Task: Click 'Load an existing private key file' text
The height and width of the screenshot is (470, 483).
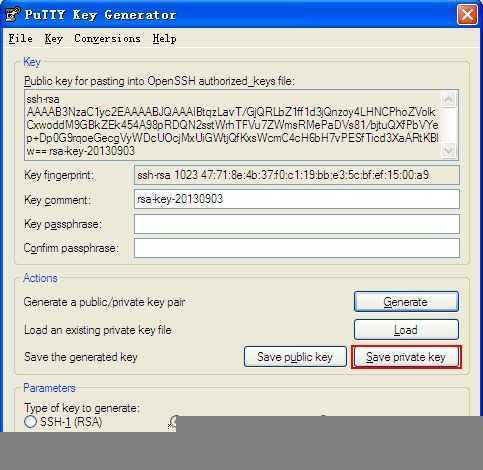Action: 98,330
